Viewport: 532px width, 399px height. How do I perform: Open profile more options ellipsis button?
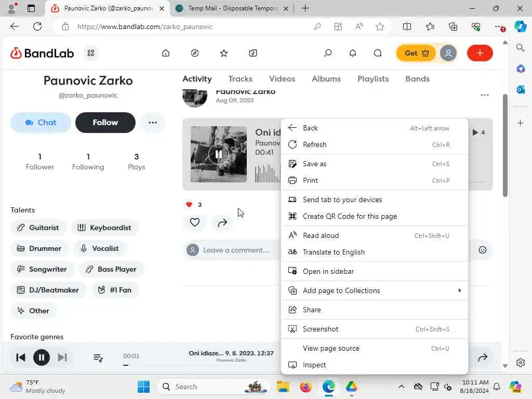tap(153, 123)
